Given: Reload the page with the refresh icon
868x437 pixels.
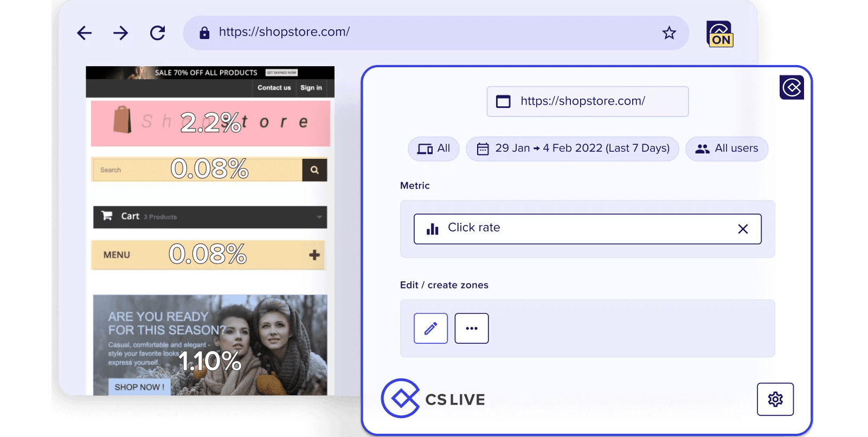Looking at the screenshot, I should coord(158,33).
